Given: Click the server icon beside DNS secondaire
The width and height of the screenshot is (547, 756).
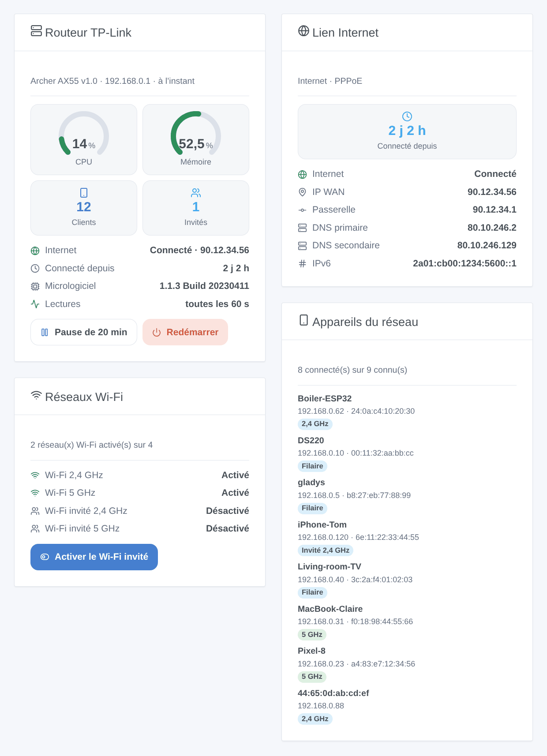Looking at the screenshot, I should (303, 246).
